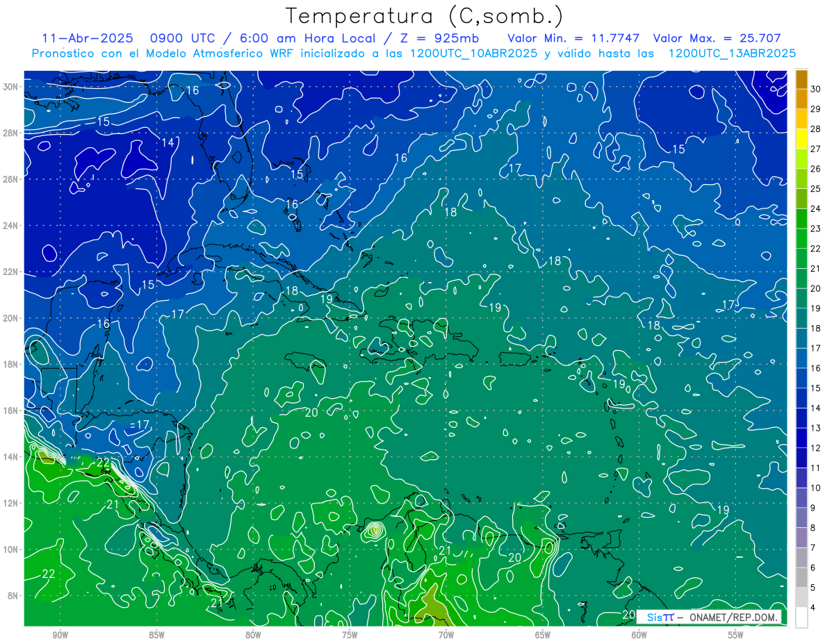The width and height of the screenshot is (834, 644).
Task: Click the '14' contour label on the map
Action: 167,142
